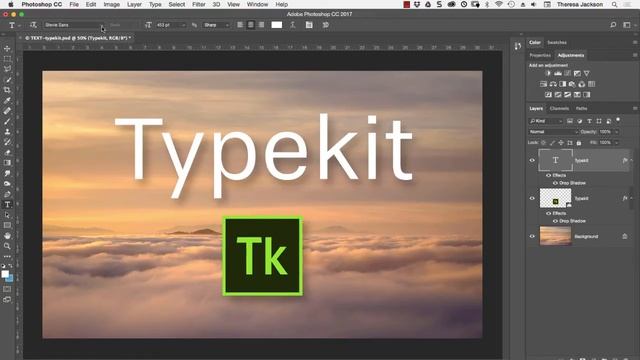Screen dimensions: 640x360
Task: Select the Background layer thumbnail
Action: pyautogui.click(x=556, y=236)
